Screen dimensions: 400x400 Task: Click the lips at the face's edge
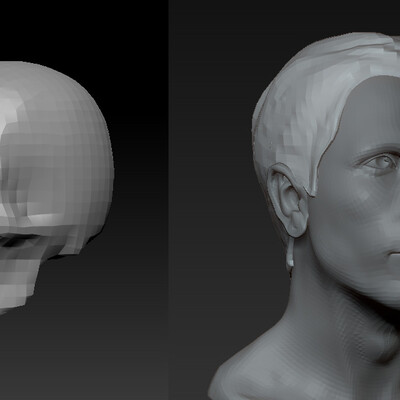tap(395, 255)
